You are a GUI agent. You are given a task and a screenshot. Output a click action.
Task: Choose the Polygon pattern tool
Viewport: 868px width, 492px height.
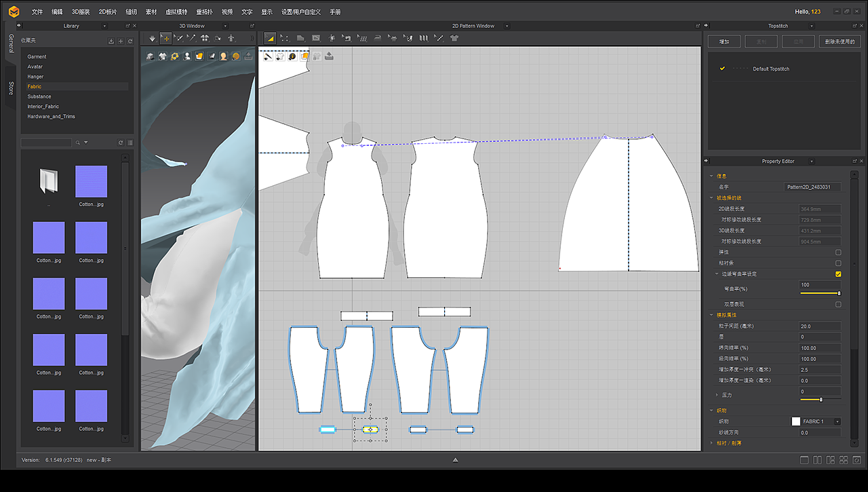(300, 39)
